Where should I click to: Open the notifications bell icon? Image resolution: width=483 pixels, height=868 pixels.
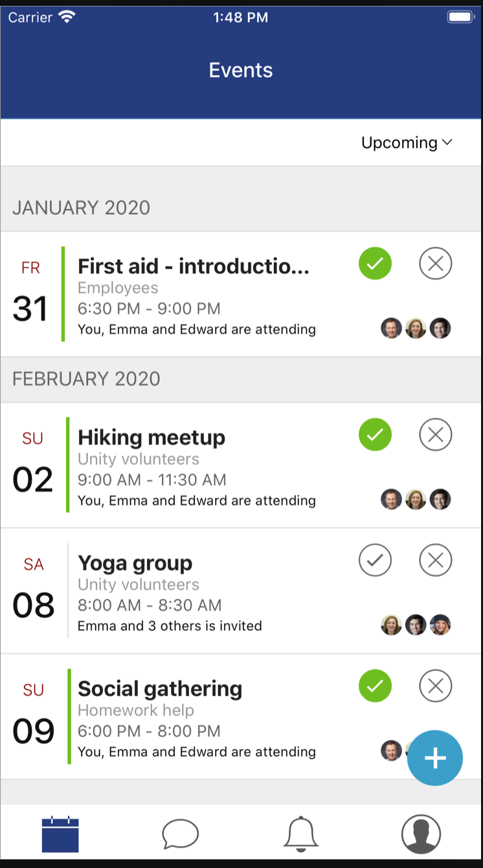[x=301, y=834]
